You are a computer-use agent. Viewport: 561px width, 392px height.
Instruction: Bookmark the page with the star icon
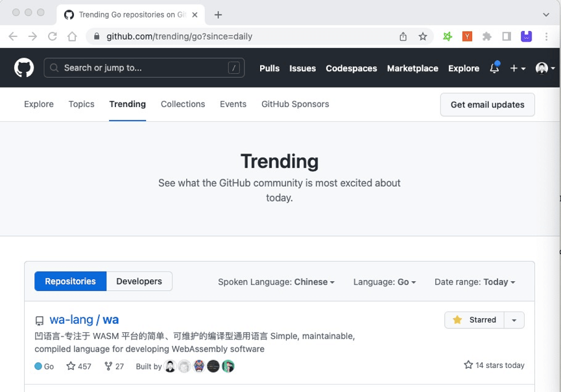(x=423, y=37)
